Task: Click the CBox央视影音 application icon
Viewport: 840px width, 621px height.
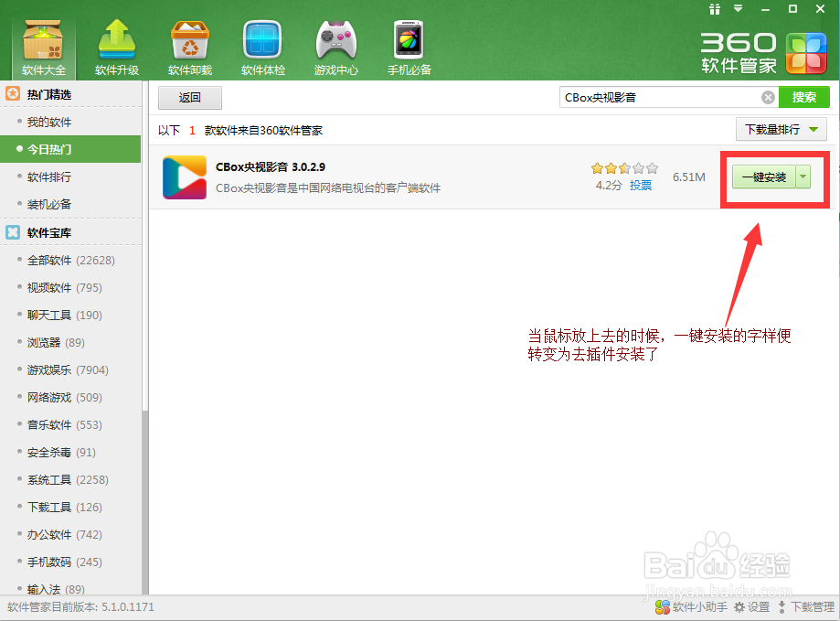Action: click(x=185, y=177)
